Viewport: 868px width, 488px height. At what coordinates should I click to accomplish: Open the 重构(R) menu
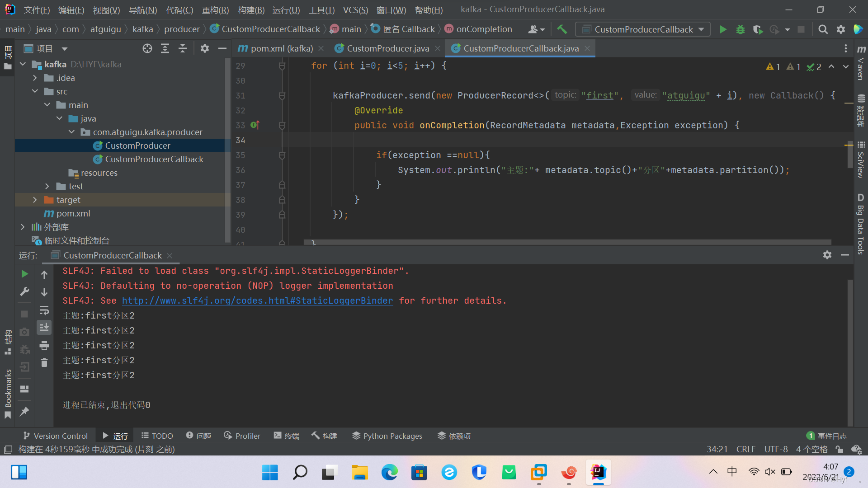pyautogui.click(x=215, y=10)
